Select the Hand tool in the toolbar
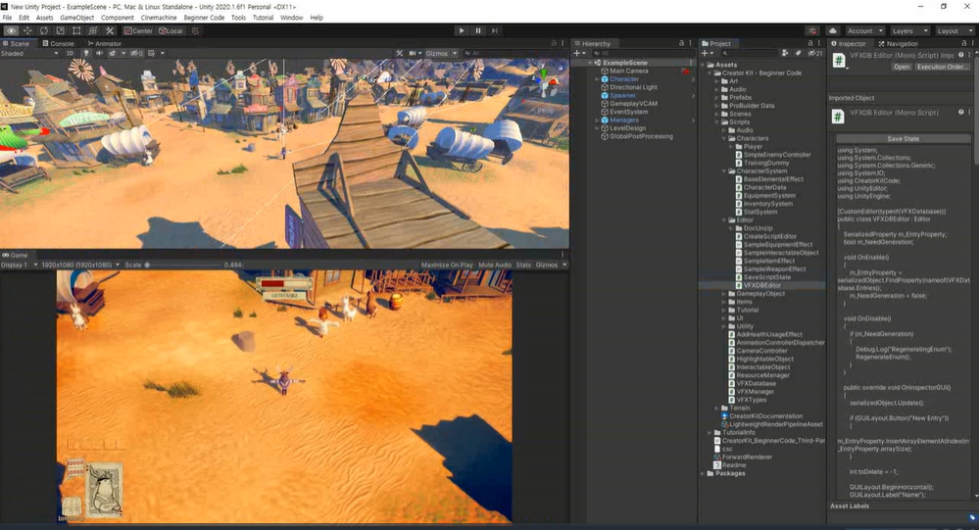The width and height of the screenshot is (980, 530). click(11, 31)
